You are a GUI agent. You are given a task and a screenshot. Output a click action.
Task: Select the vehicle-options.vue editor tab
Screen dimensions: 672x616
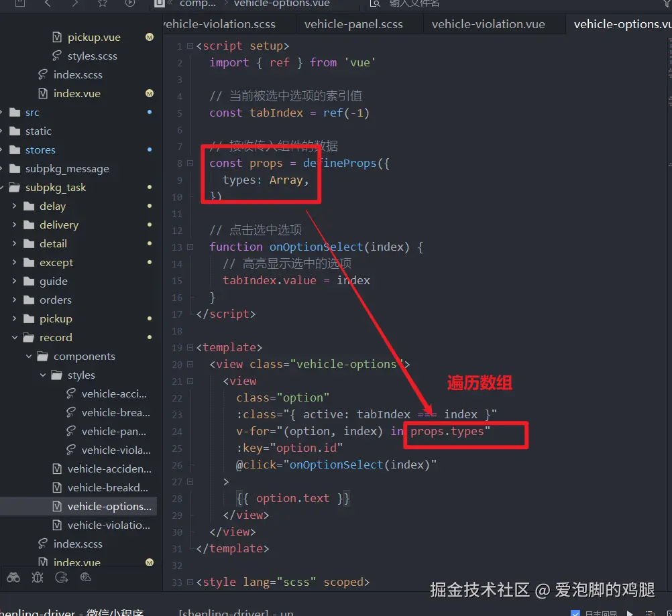619,24
